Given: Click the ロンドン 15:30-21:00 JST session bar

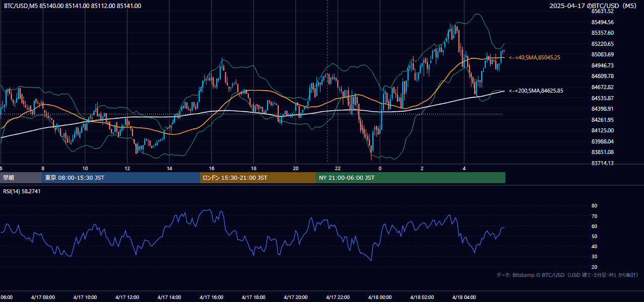Looking at the screenshot, I should point(258,178).
